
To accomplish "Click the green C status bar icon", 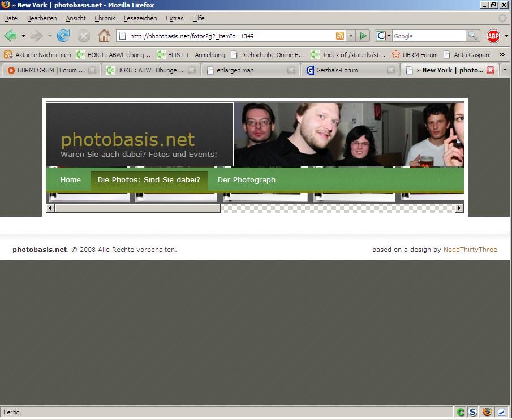I will coord(461,412).
